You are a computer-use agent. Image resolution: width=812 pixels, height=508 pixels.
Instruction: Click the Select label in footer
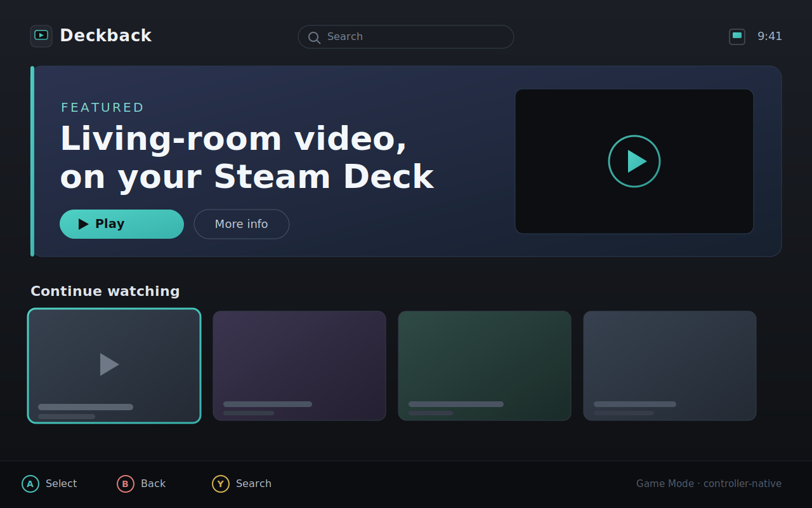point(62,484)
